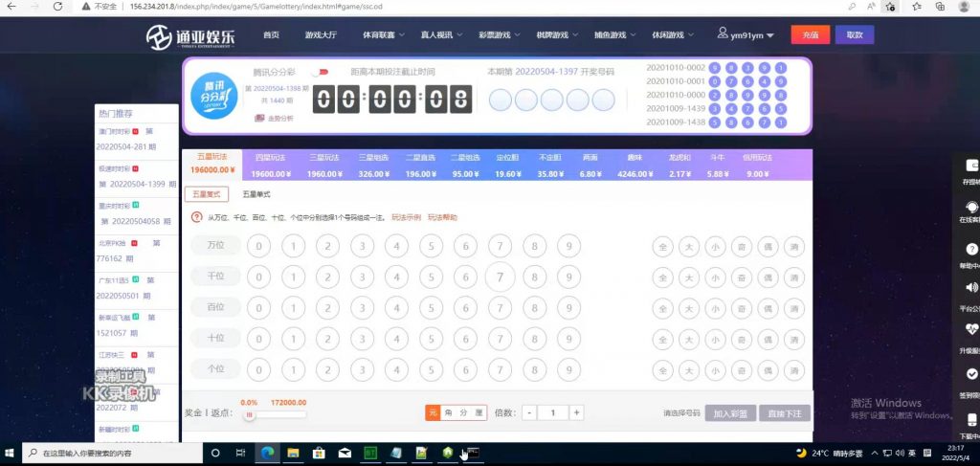Viewport: 980px width, 466px height.
Task: Click the 腾讯分分彩 round game logo
Action: click(x=213, y=96)
